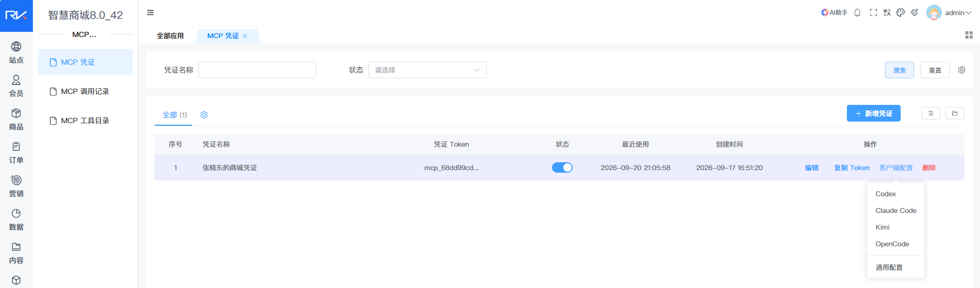The image size is (980, 288).
Task: Click 复制 Token in the row
Action: [x=852, y=167]
